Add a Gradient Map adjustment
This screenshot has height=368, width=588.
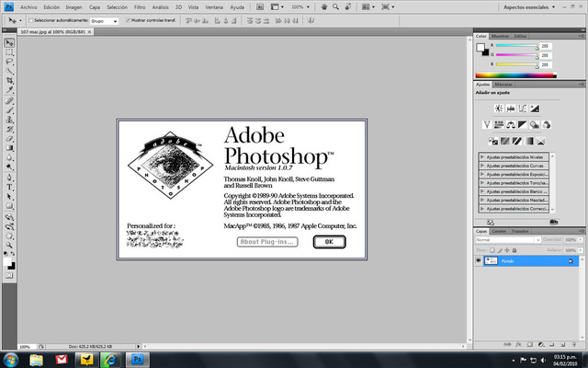(529, 141)
